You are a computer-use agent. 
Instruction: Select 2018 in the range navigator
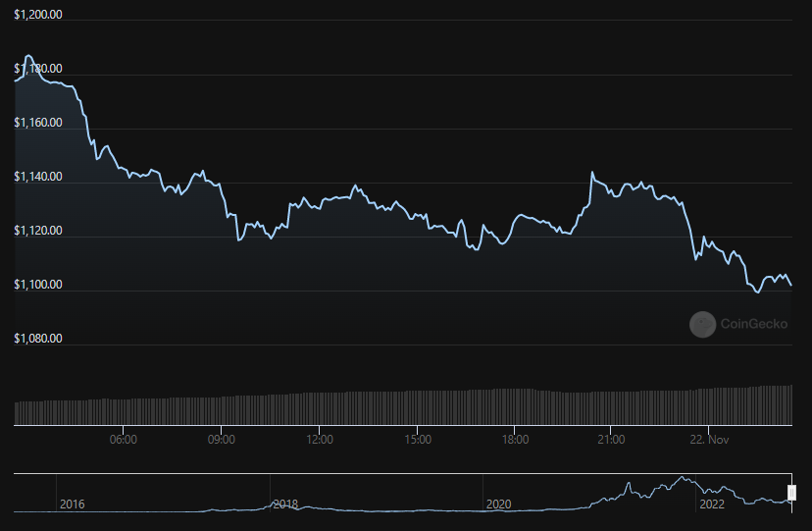pyautogui.click(x=285, y=504)
